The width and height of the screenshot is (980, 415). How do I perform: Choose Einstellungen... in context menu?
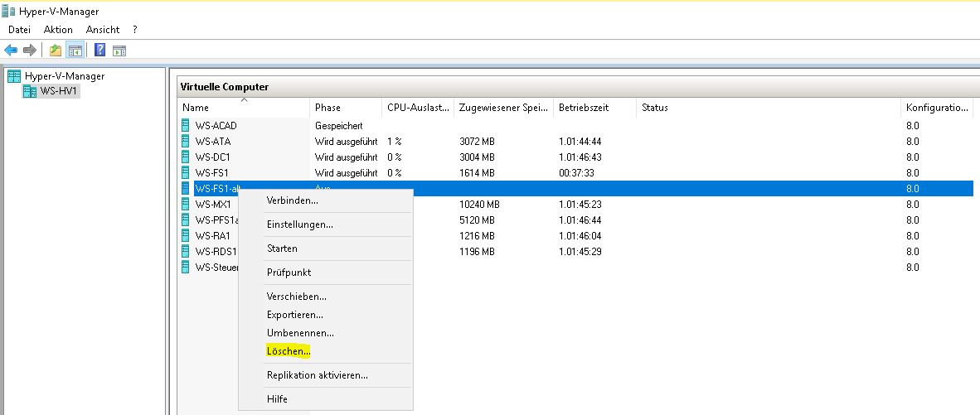(326, 224)
